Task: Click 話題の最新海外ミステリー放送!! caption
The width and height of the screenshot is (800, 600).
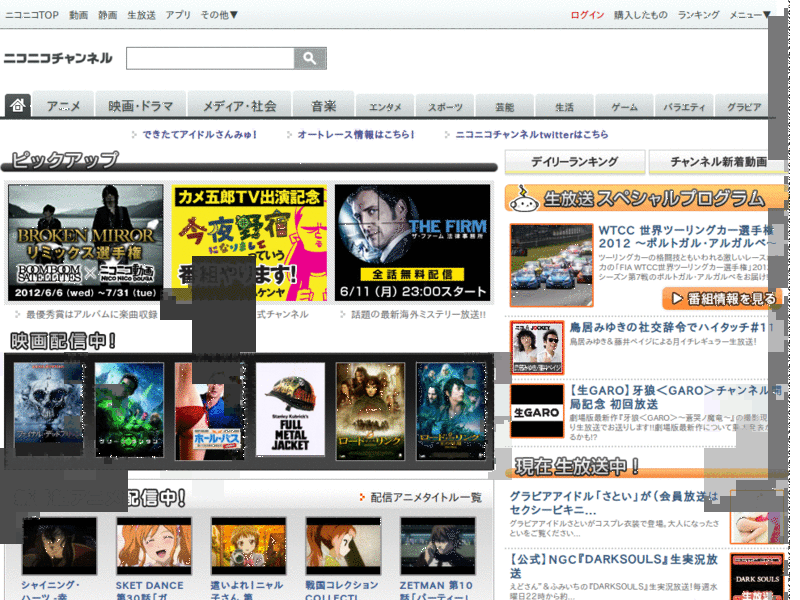Action: point(418,315)
